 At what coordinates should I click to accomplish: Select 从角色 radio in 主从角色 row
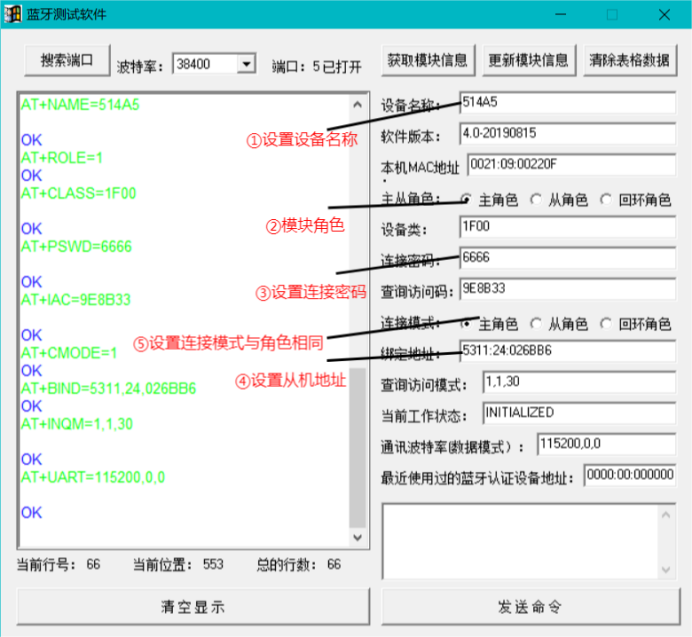point(536,200)
